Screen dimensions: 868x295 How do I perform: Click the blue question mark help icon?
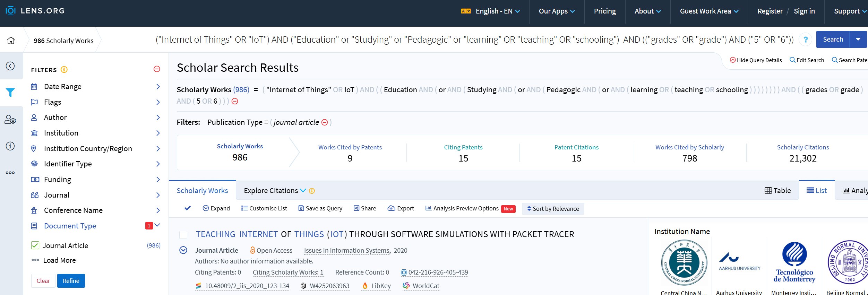coord(806,40)
